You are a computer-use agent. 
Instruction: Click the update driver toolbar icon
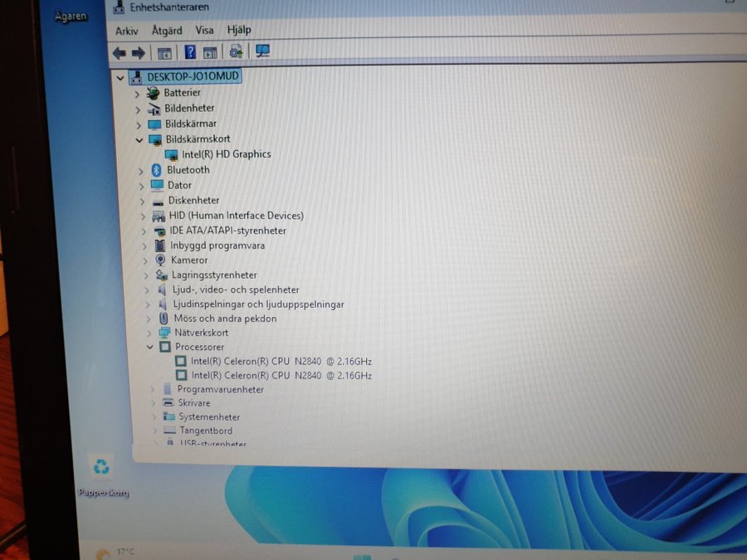click(236, 51)
